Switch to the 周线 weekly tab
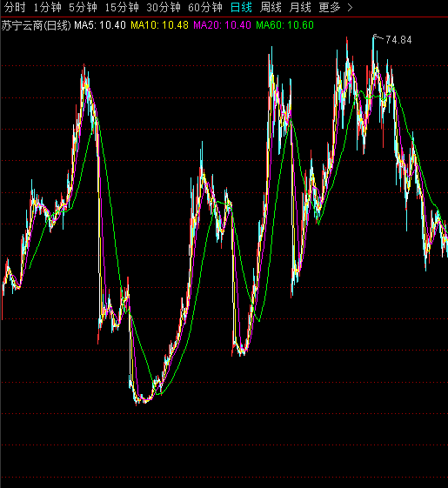This screenshot has width=448, height=488. click(271, 8)
